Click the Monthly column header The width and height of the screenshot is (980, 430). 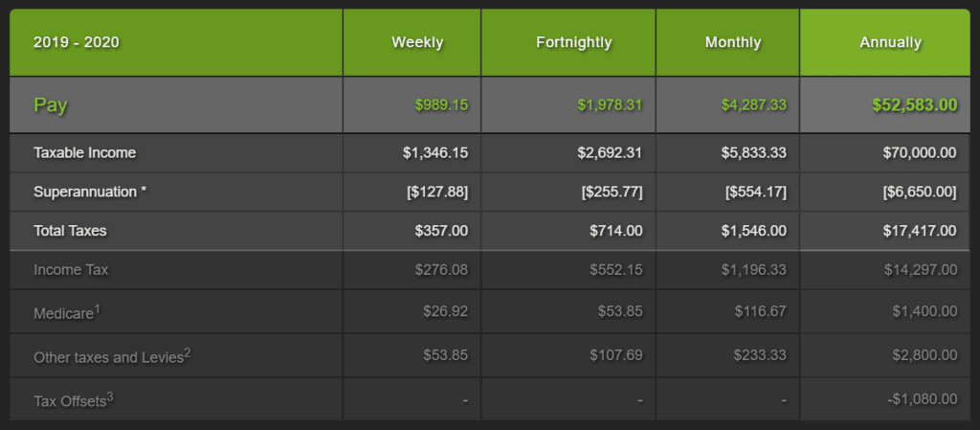click(733, 42)
